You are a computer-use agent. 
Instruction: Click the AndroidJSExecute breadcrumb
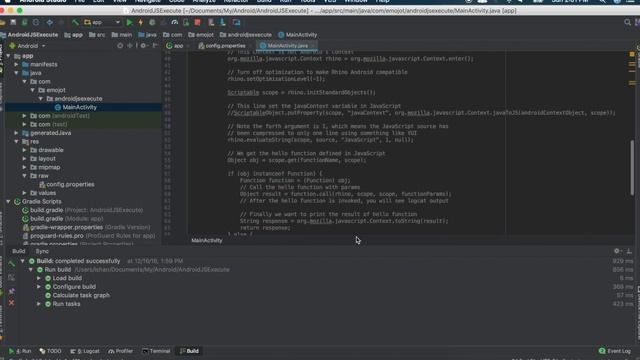tap(29, 35)
